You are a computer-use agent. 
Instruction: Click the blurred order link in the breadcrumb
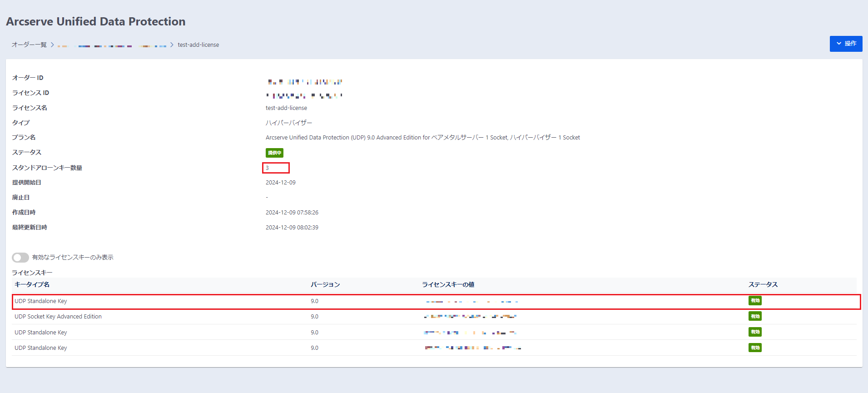pyautogui.click(x=112, y=45)
